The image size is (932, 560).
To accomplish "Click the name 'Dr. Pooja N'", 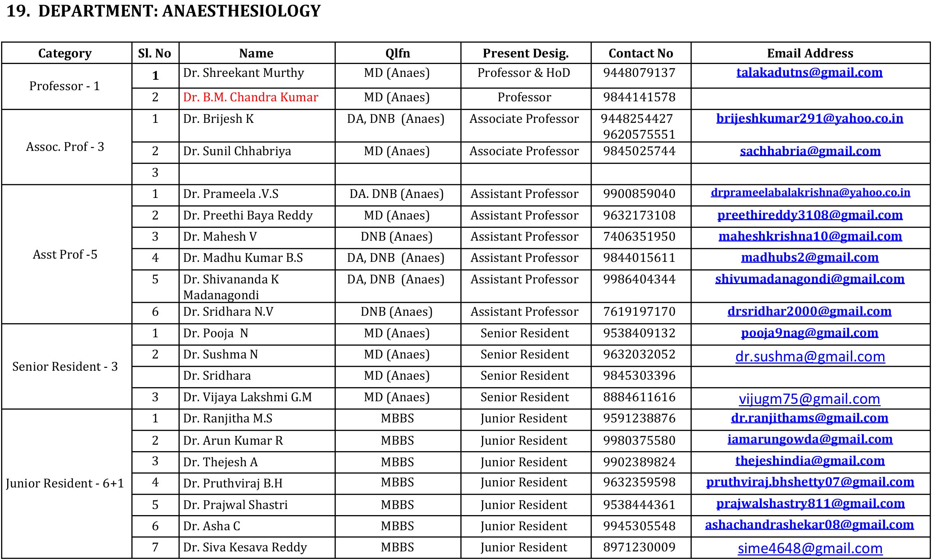I will (x=216, y=333).
